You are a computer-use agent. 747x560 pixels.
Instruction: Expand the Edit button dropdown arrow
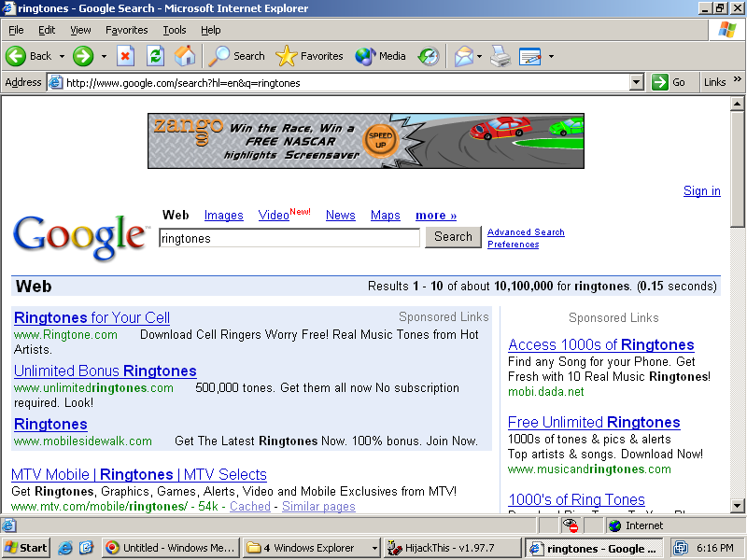click(551, 56)
